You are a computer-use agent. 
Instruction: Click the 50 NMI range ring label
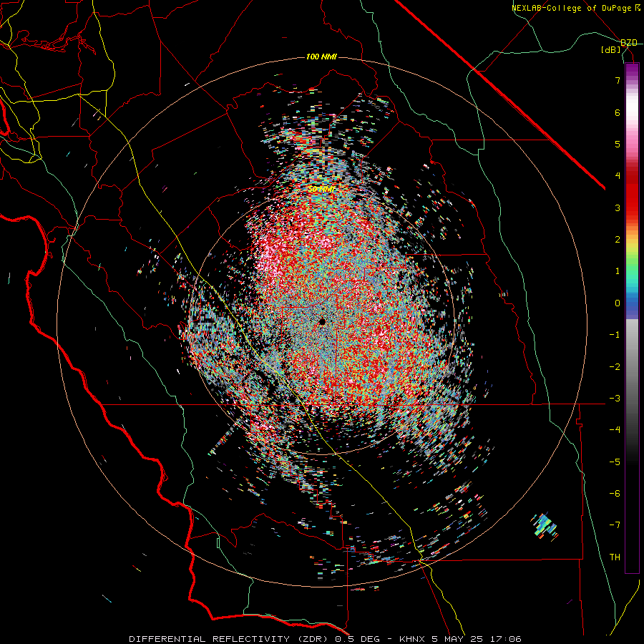321,190
